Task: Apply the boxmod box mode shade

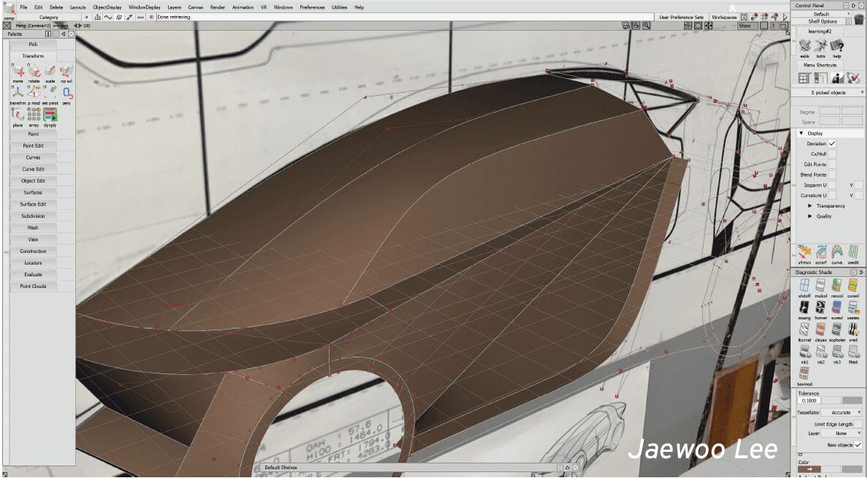Action: click(x=804, y=373)
